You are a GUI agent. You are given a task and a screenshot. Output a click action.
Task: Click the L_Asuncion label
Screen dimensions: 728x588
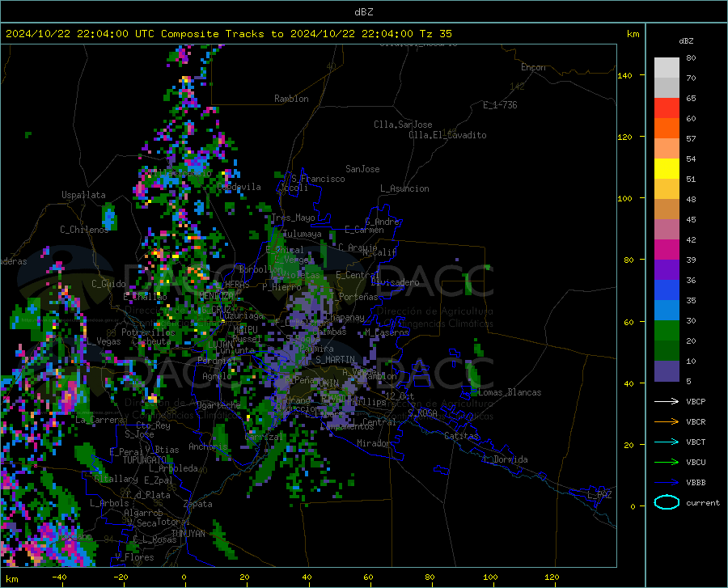(404, 188)
